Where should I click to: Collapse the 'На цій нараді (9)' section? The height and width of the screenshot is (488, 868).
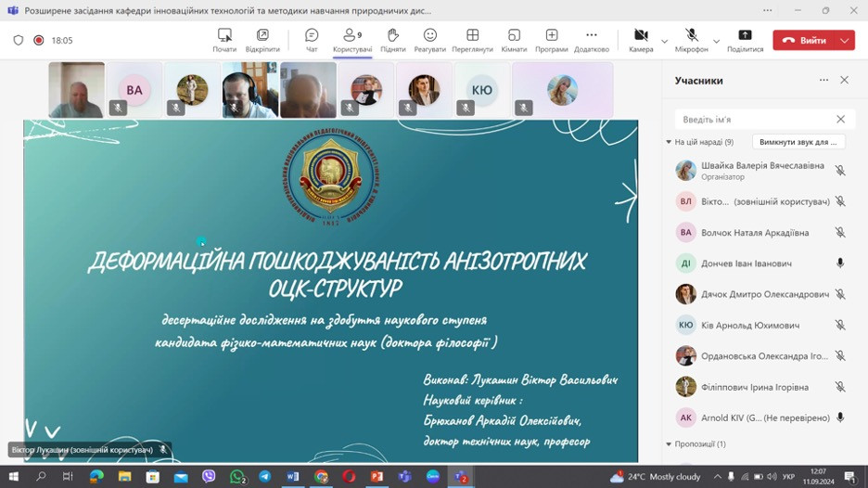click(669, 142)
